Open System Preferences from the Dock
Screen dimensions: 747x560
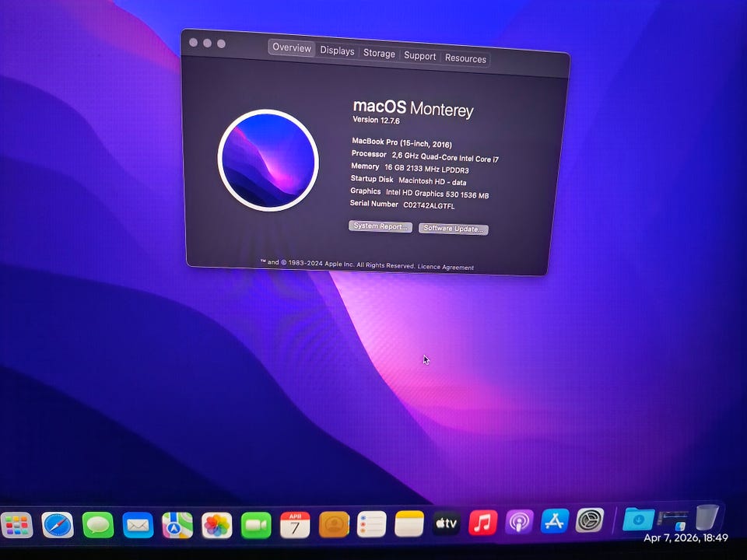[591, 520]
